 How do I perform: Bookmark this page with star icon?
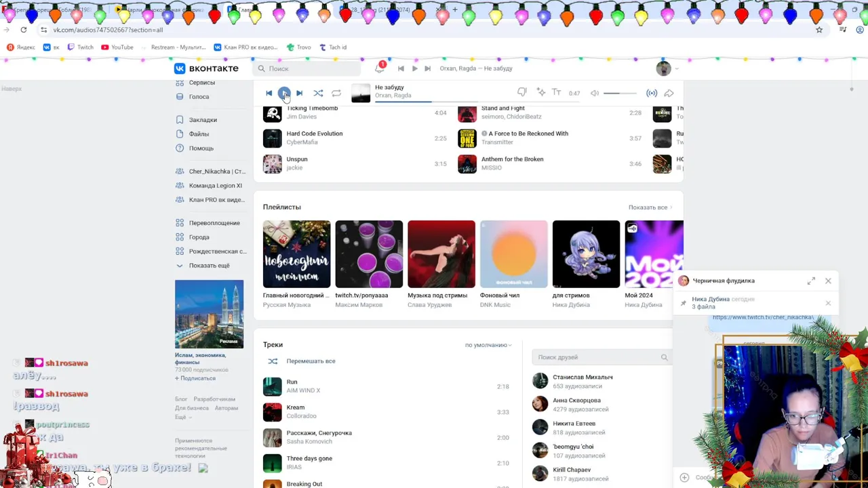[819, 30]
